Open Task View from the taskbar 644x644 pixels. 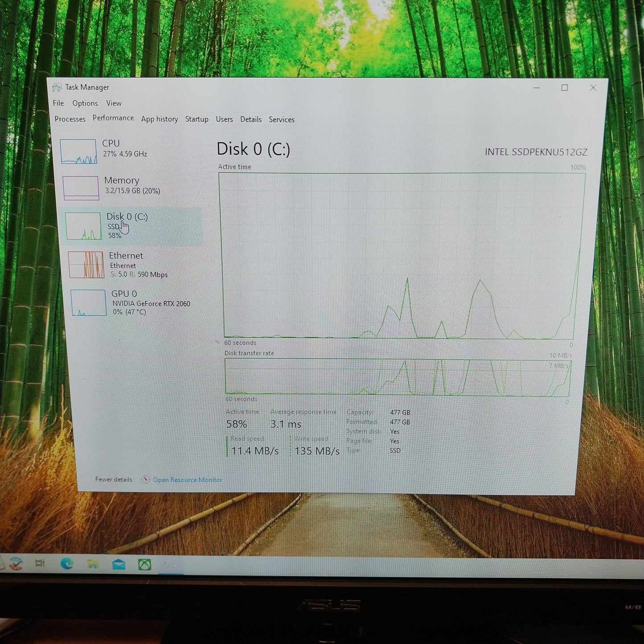coord(40,563)
